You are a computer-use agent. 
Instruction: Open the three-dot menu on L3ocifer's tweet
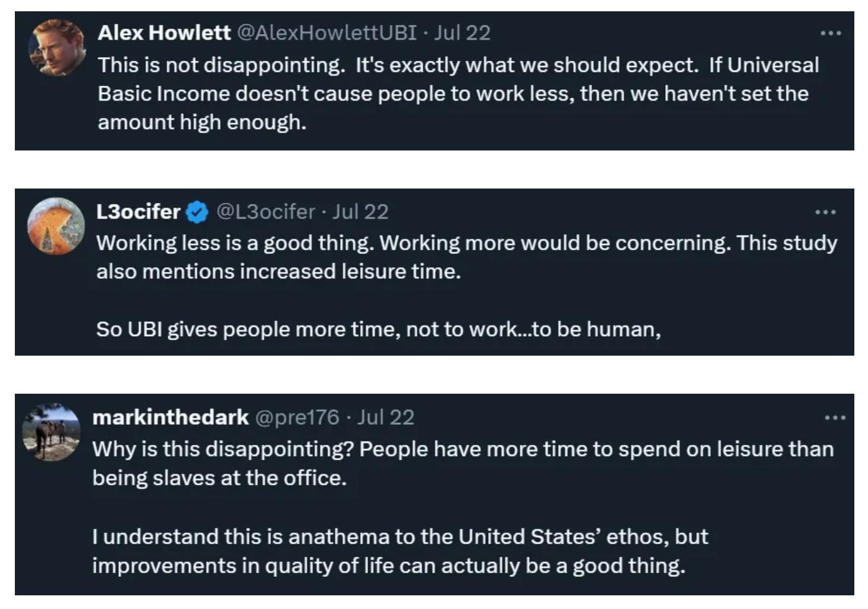(x=825, y=212)
